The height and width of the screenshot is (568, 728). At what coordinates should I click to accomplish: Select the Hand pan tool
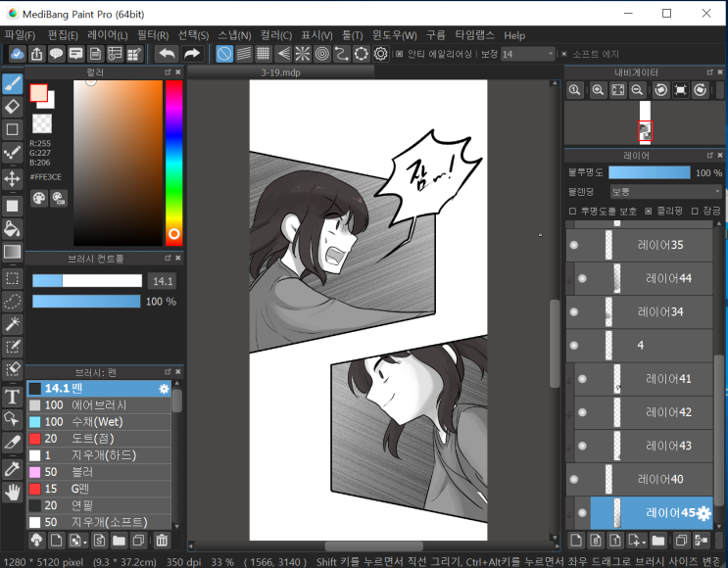pyautogui.click(x=13, y=493)
